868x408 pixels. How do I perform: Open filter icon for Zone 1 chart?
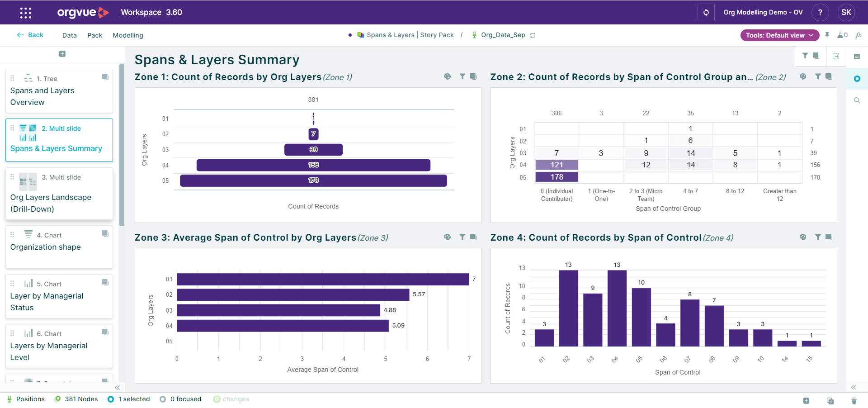(462, 76)
